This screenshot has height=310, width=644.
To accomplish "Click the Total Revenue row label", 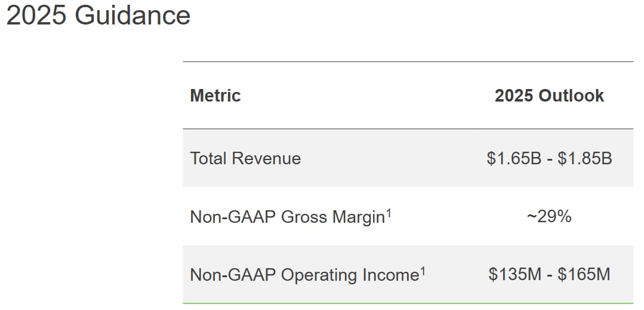I will [x=245, y=158].
